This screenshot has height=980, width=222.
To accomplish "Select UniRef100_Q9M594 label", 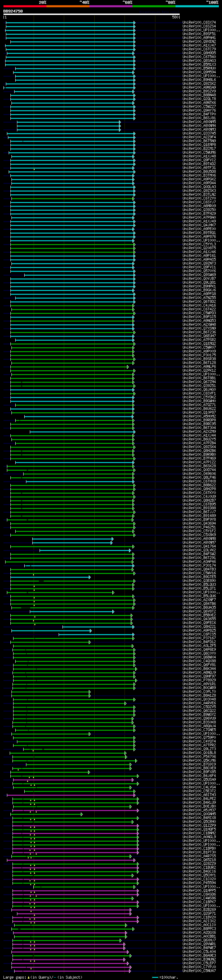I will [x=199, y=72].
